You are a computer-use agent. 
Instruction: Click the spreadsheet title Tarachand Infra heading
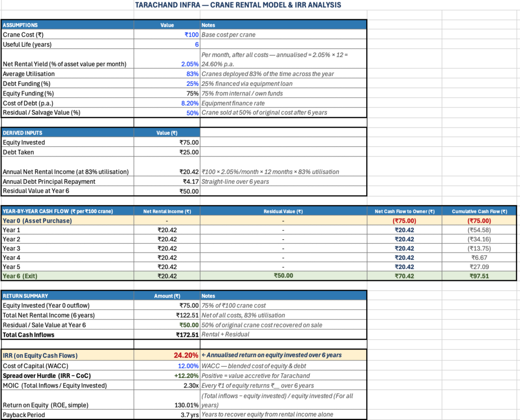238,5
